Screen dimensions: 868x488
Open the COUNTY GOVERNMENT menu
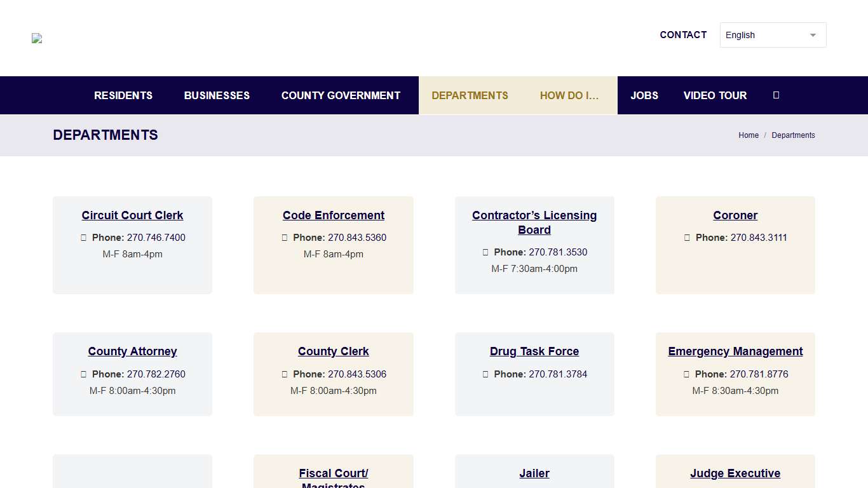pyautogui.click(x=341, y=95)
